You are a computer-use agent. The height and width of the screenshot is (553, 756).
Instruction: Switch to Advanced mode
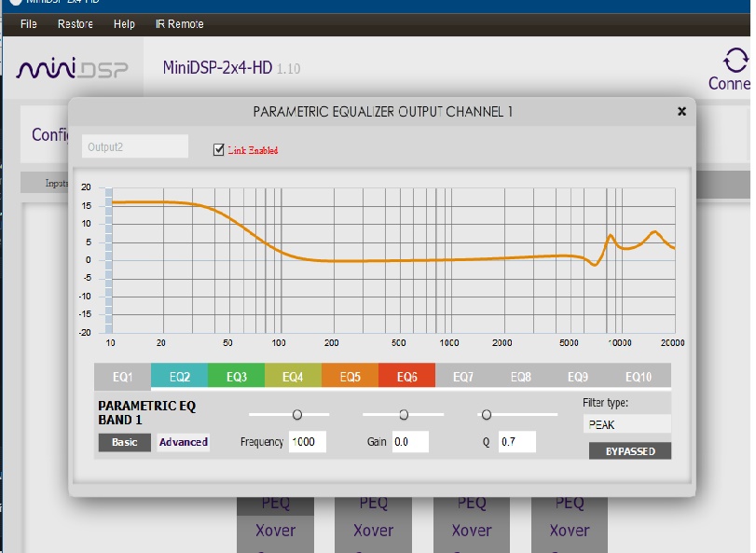point(184,442)
